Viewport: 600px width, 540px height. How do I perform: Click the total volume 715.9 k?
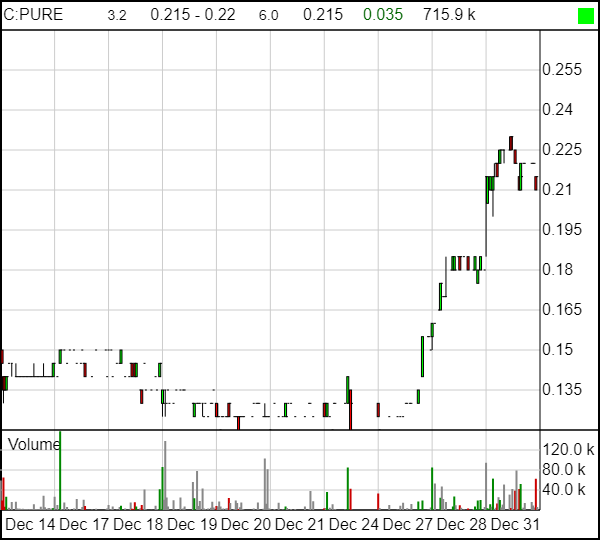pos(449,15)
